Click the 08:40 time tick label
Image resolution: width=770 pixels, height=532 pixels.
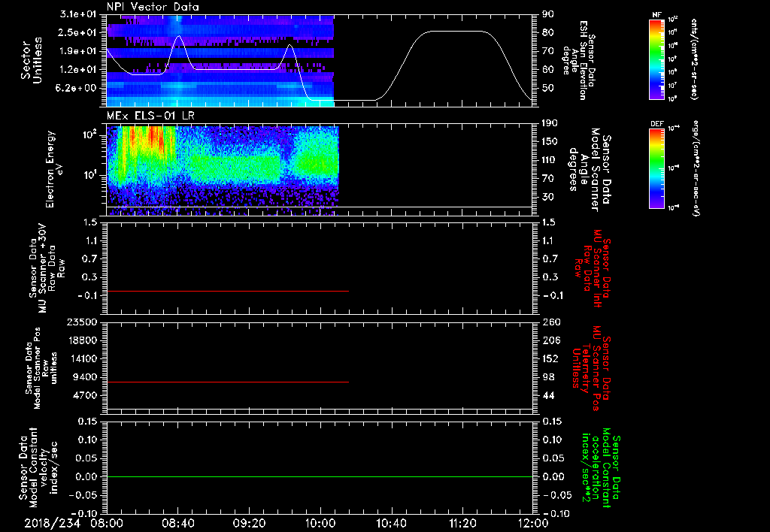[177, 523]
